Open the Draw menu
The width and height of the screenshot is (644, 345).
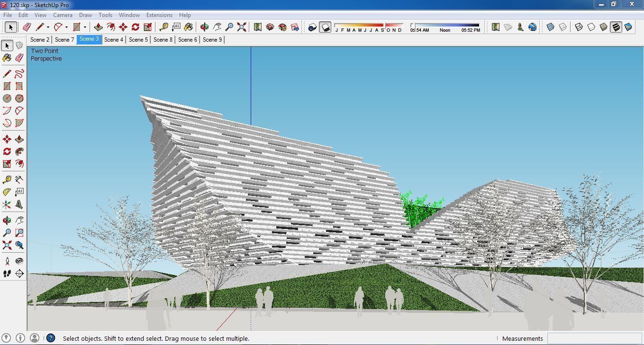point(85,15)
